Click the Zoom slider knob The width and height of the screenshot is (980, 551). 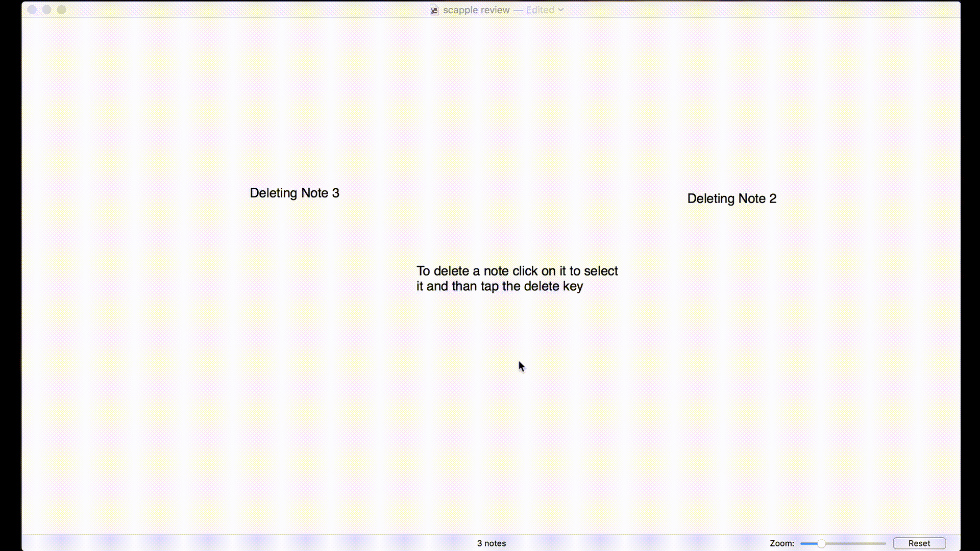click(x=821, y=543)
